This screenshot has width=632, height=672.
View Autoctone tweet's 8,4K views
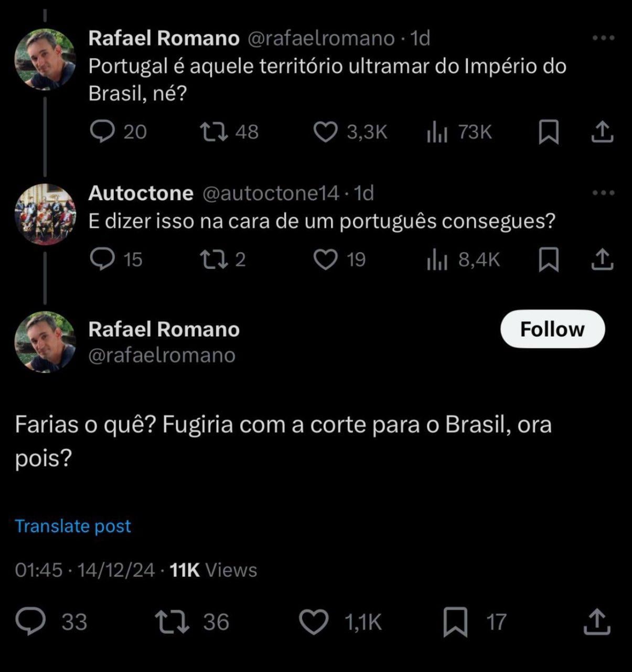click(x=437, y=259)
